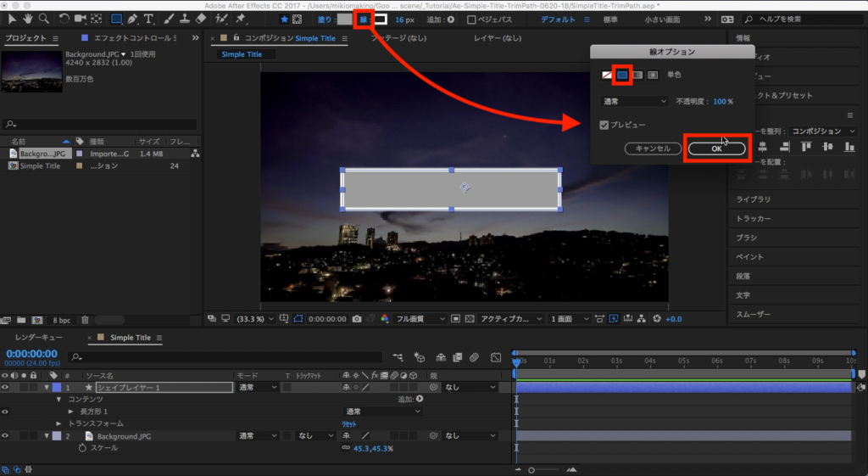Open the エフェクトコントロール panel tab
Image resolution: width=868 pixels, height=476 pixels.
133,38
